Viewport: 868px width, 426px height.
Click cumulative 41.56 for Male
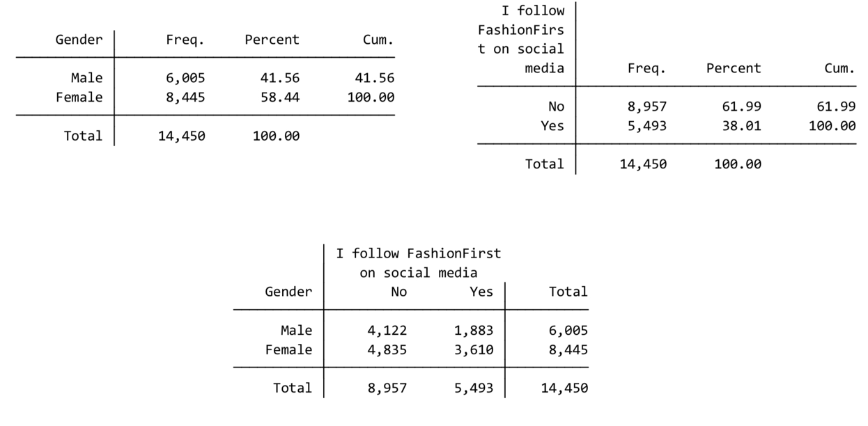click(x=370, y=78)
